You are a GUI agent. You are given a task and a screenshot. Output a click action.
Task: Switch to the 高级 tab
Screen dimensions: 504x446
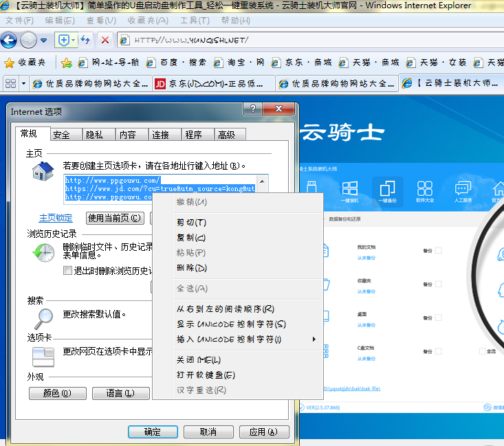[x=231, y=135]
